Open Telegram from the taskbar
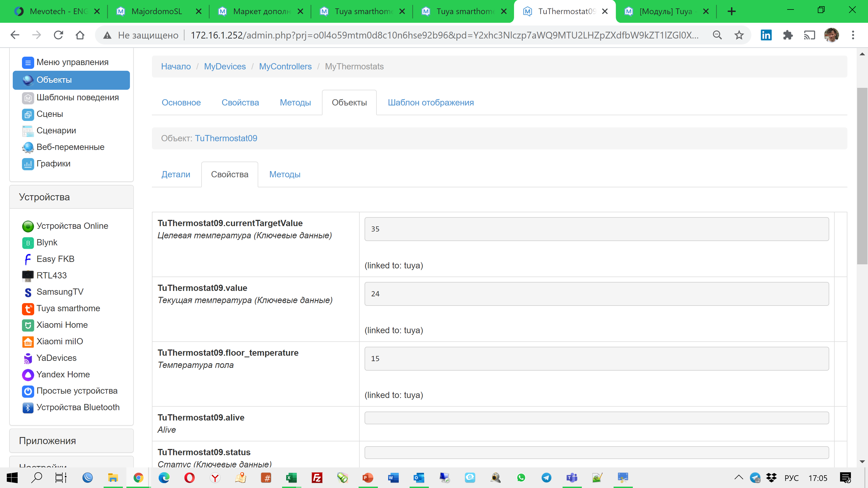Screen dimensions: 868x488 pyautogui.click(x=547, y=477)
